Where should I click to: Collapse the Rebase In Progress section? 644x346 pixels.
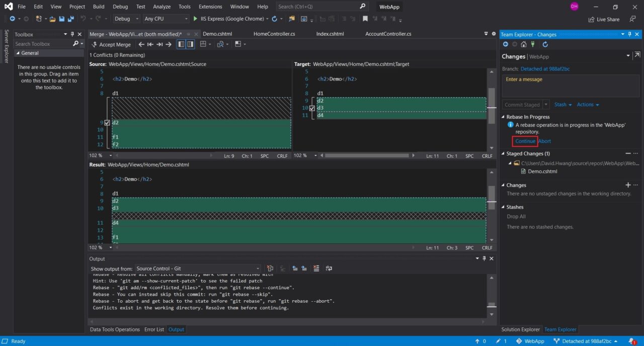[504, 117]
